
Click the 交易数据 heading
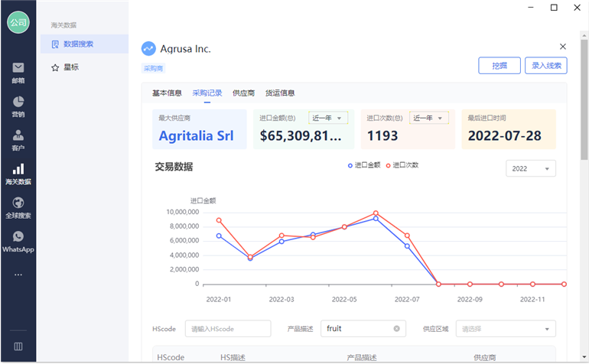174,167
